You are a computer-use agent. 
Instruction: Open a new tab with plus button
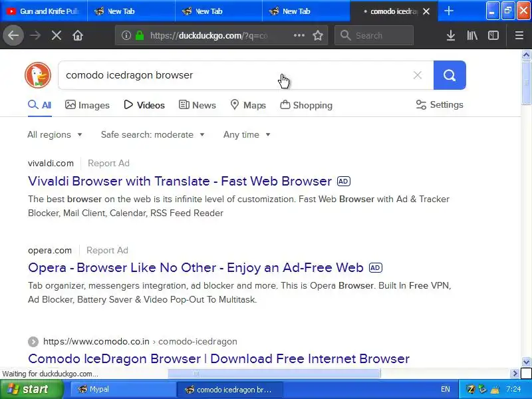pos(449,11)
